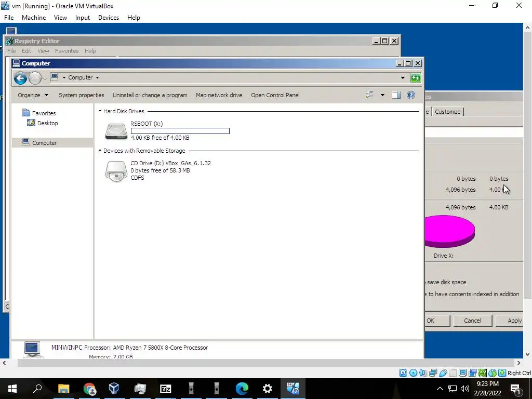Click VirtualBox USB status icon
The width and height of the screenshot is (532, 399).
pos(443,373)
